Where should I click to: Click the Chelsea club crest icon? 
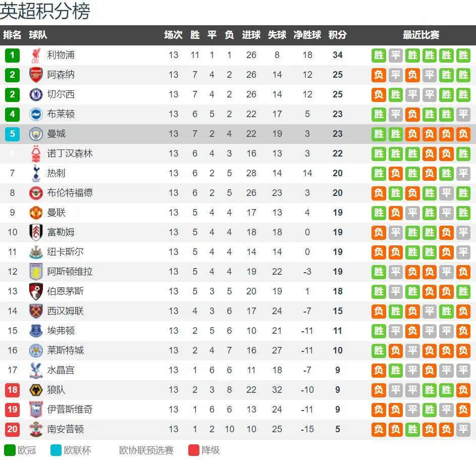(36, 94)
